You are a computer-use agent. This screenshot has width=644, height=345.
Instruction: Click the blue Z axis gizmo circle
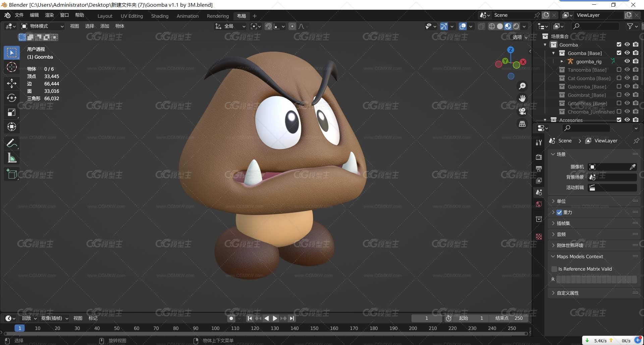[x=511, y=50]
